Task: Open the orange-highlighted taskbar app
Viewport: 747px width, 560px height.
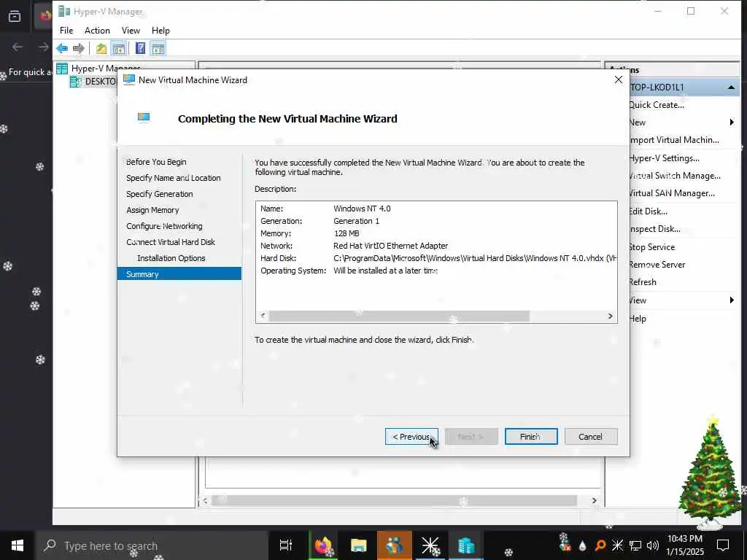Action: [395, 545]
